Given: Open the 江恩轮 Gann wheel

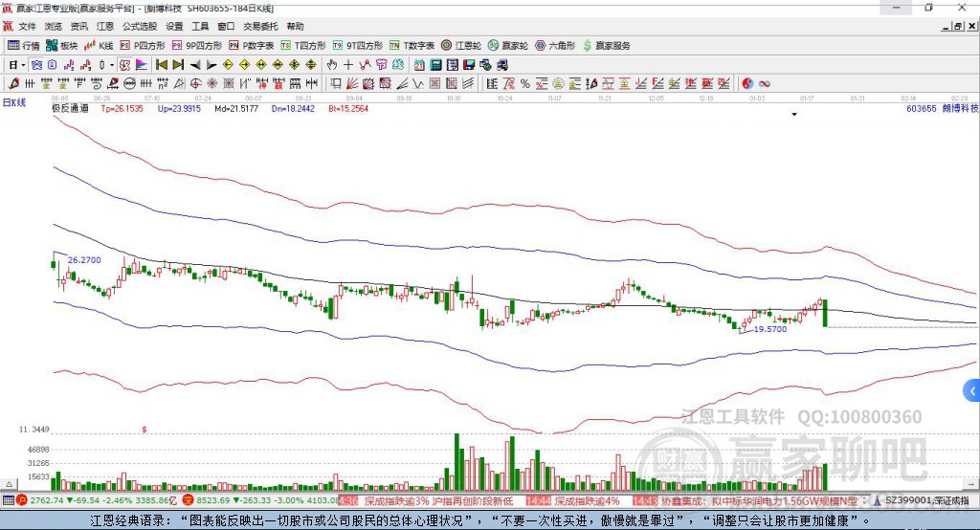Looking at the screenshot, I should [461, 46].
